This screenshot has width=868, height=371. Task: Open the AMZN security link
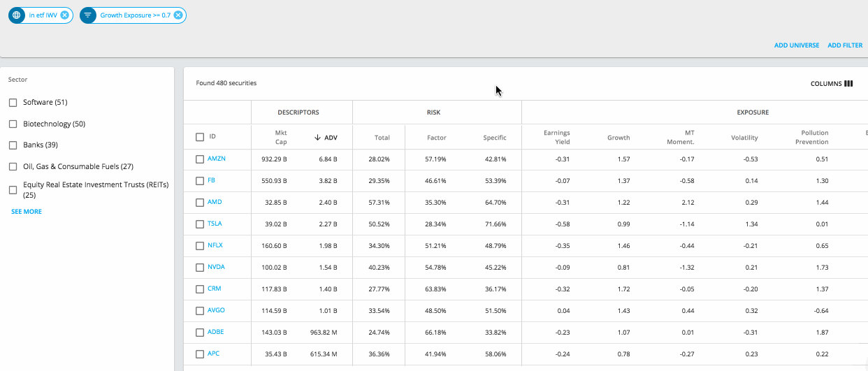pos(217,159)
